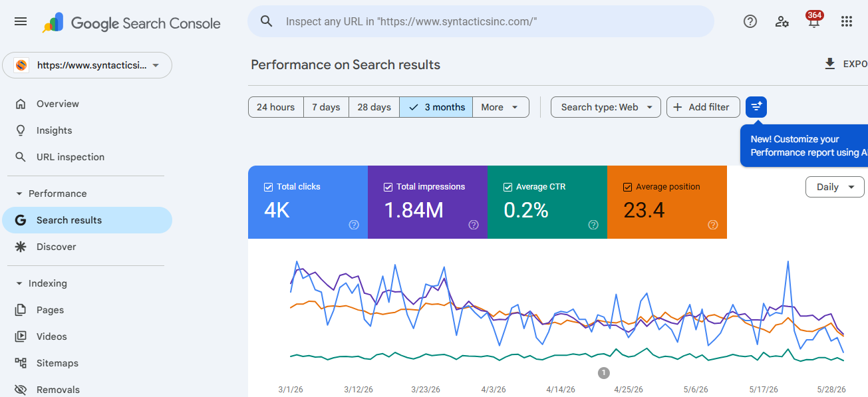868x397 pixels.
Task: Click the Export download icon
Action: click(x=829, y=64)
